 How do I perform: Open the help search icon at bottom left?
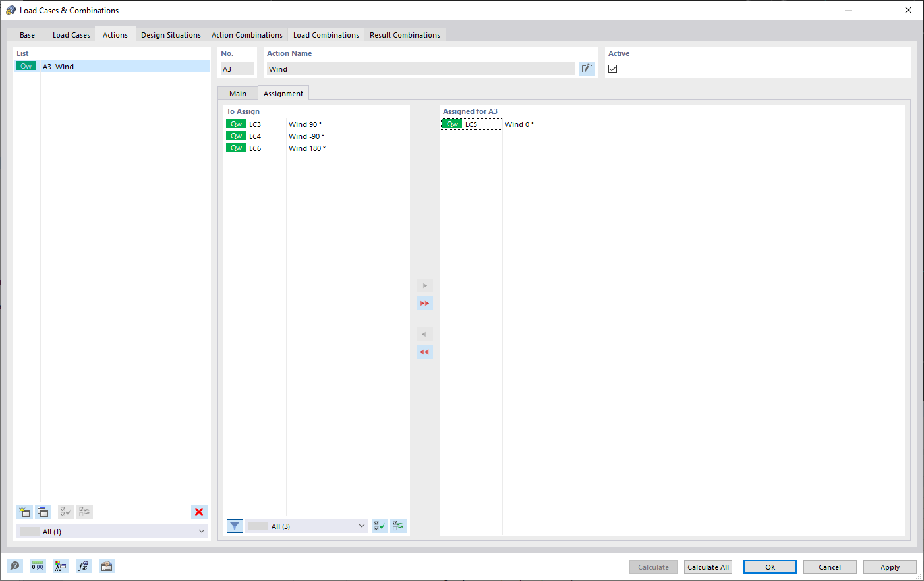coord(14,567)
